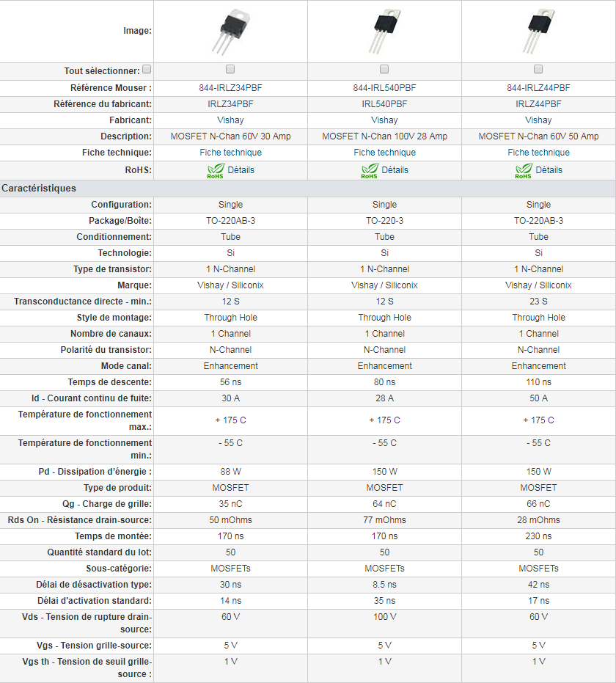Open the IRLZ44PBF transistor image
616x683 pixels.
[x=538, y=32]
